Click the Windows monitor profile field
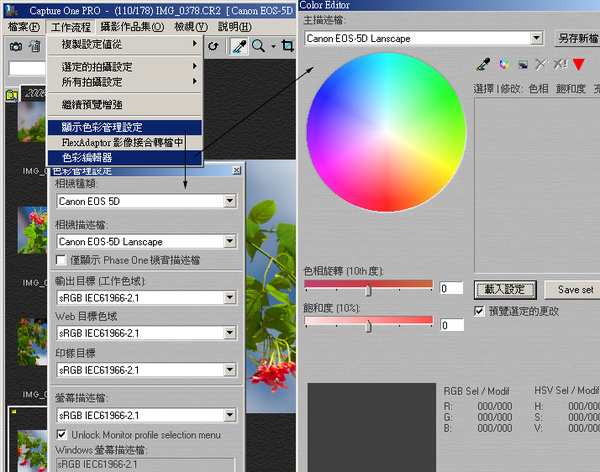 click(145, 464)
